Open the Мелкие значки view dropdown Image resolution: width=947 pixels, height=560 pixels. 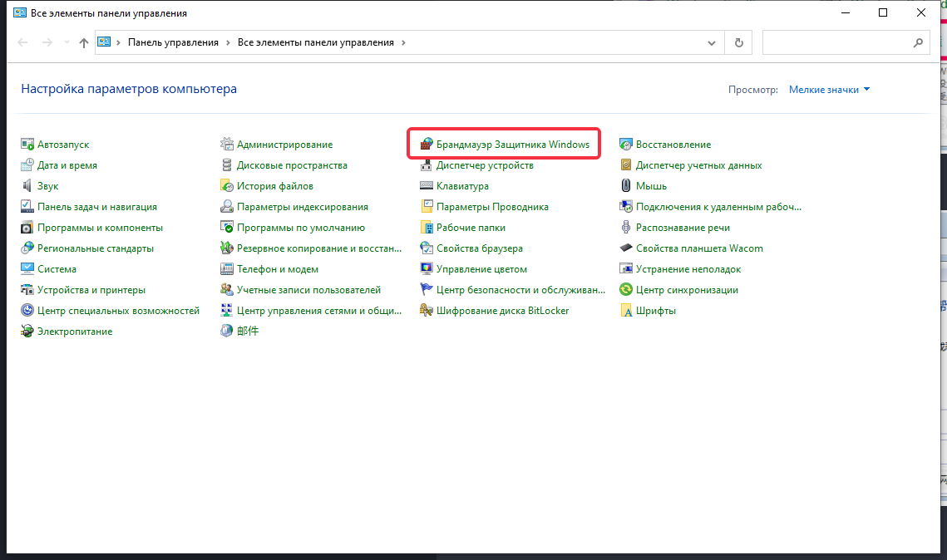(829, 89)
